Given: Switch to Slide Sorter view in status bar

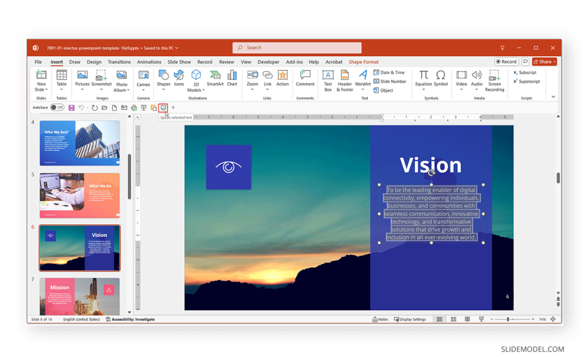Looking at the screenshot, I should pos(453,319).
